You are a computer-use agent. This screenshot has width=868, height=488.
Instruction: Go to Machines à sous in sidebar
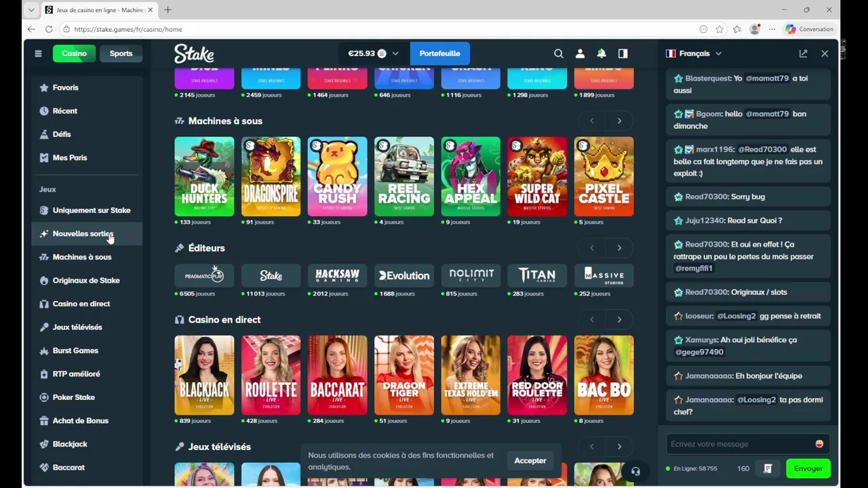pyautogui.click(x=87, y=257)
